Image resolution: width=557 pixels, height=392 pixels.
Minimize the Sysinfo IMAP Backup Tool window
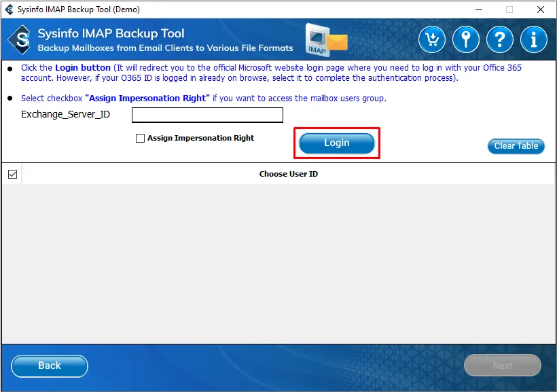tap(479, 10)
